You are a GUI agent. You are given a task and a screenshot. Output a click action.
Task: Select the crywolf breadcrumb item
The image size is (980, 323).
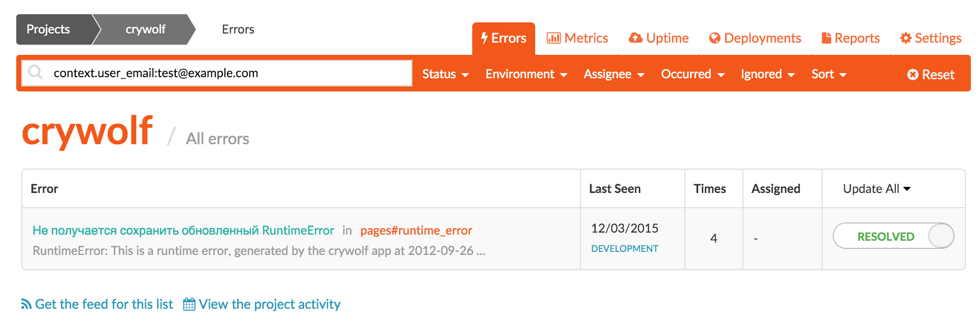pyautogui.click(x=145, y=29)
